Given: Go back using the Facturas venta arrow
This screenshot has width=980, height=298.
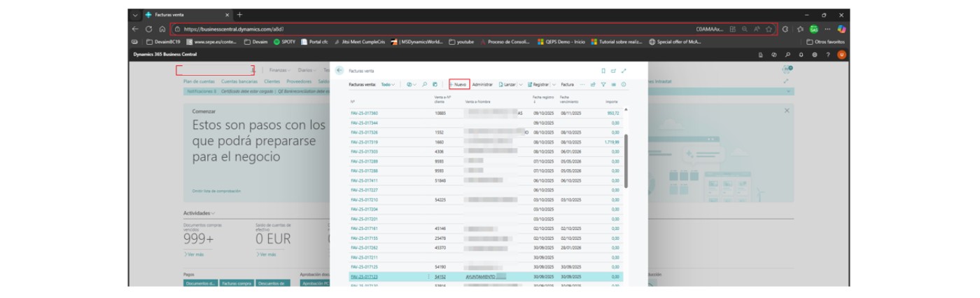Looking at the screenshot, I should coord(339,71).
